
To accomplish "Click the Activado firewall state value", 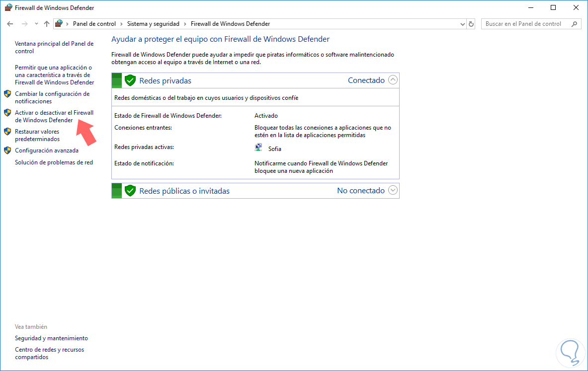I will 266,116.
